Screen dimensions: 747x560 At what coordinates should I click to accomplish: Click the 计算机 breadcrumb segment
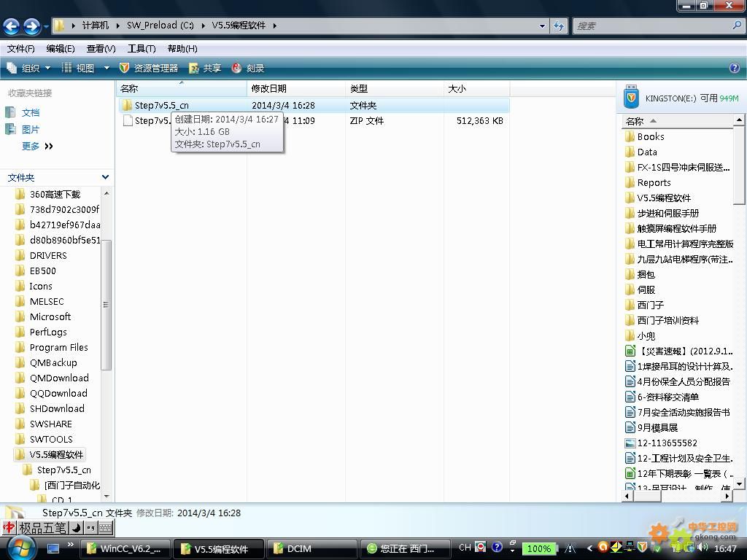(96, 26)
